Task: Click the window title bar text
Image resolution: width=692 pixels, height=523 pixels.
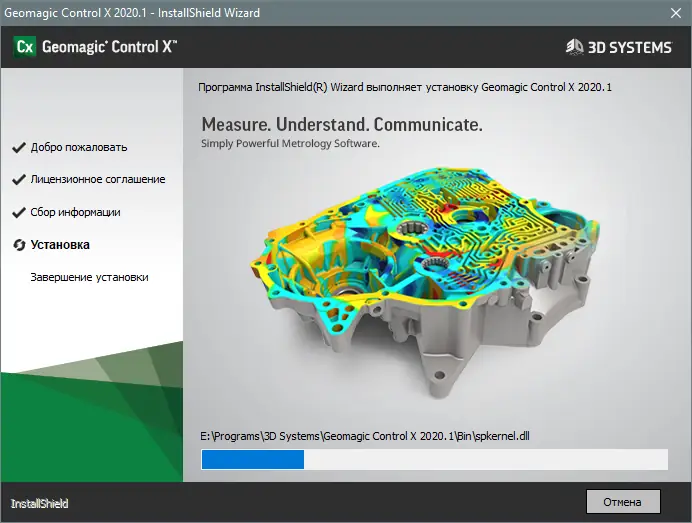Action: pos(132,13)
